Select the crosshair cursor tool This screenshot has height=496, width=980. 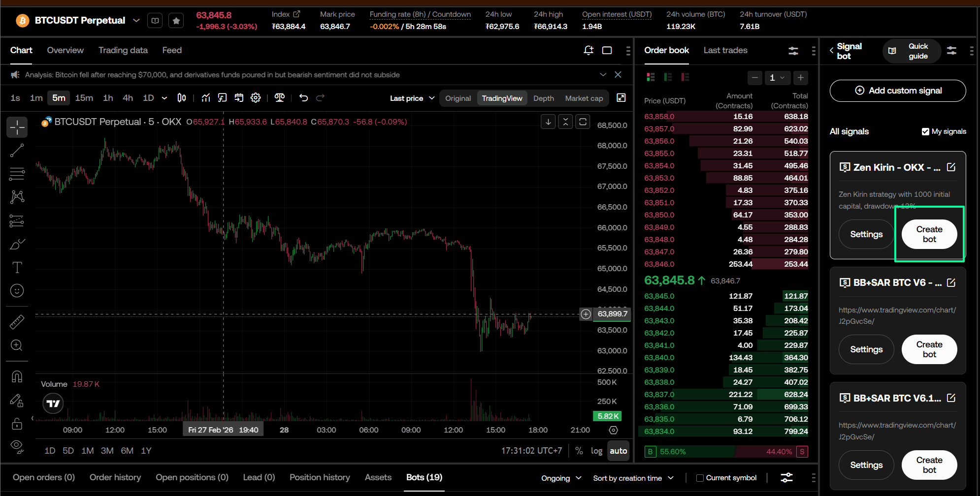coord(17,127)
